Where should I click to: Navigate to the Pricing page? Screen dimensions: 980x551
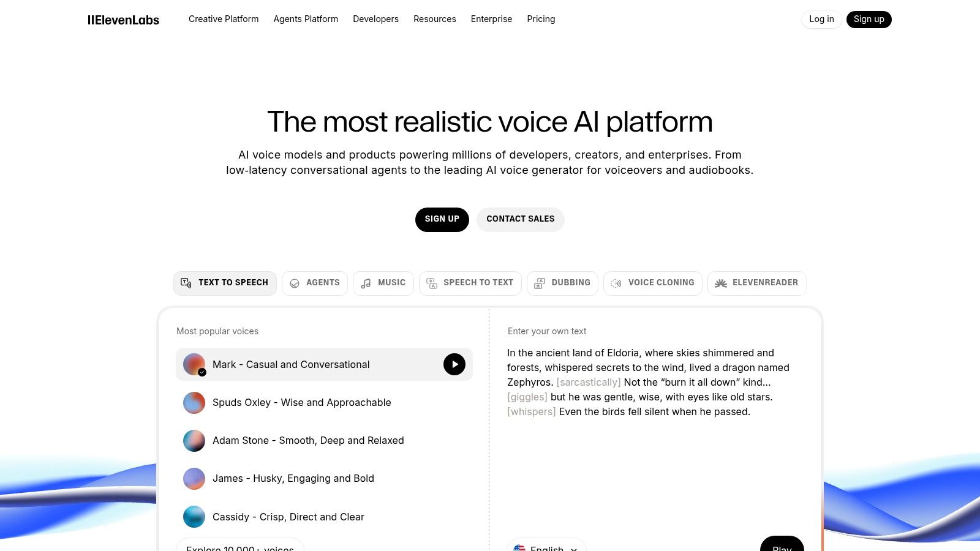click(541, 19)
